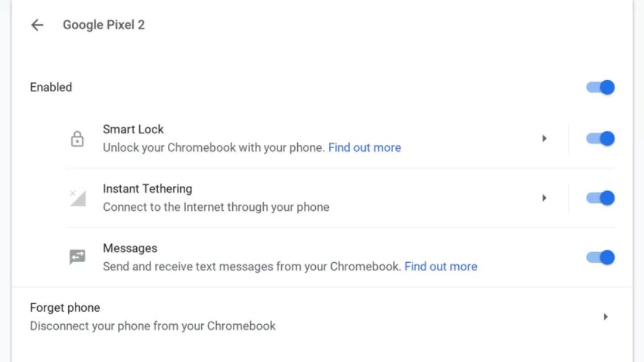Expand the Forget phone arrow

pyautogui.click(x=606, y=317)
